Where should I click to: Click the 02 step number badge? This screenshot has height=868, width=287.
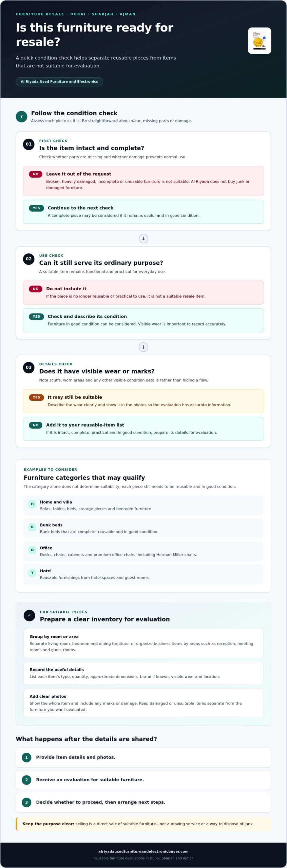(28, 259)
